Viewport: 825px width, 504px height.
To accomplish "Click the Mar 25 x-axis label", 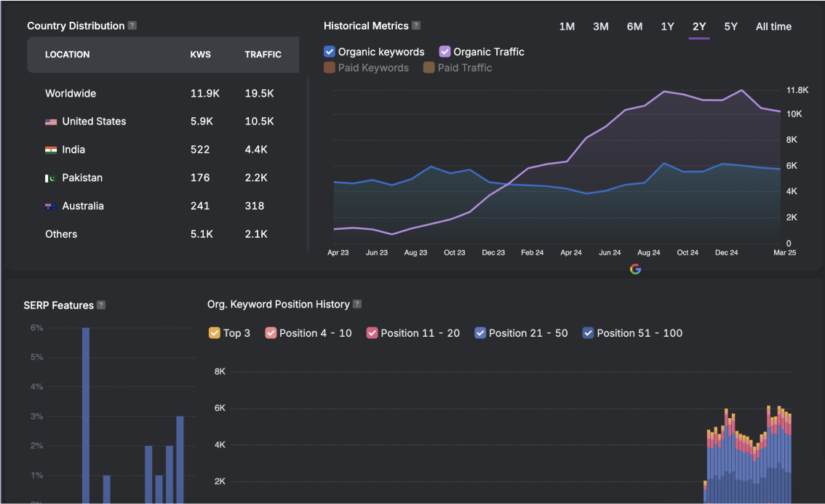I will click(x=784, y=252).
